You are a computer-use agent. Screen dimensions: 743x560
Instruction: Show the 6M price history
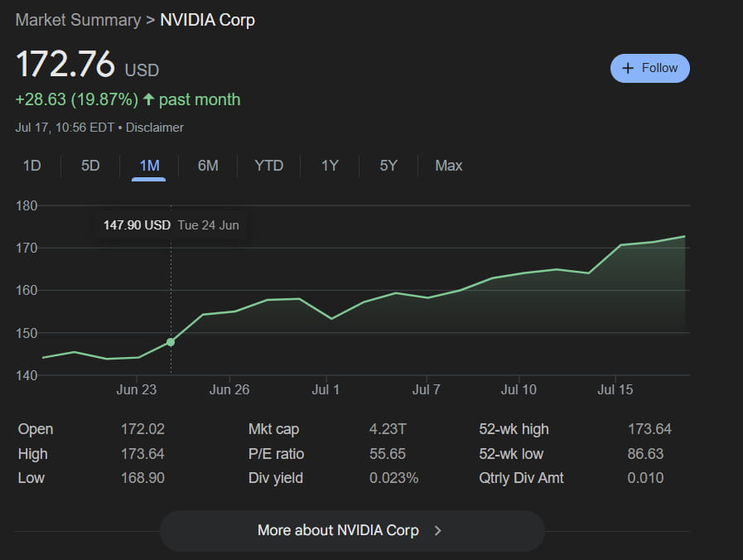(x=208, y=166)
